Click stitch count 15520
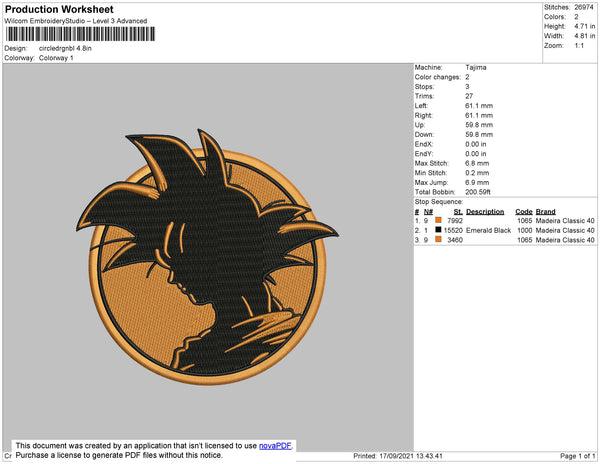600x464 pixels. 453,230
